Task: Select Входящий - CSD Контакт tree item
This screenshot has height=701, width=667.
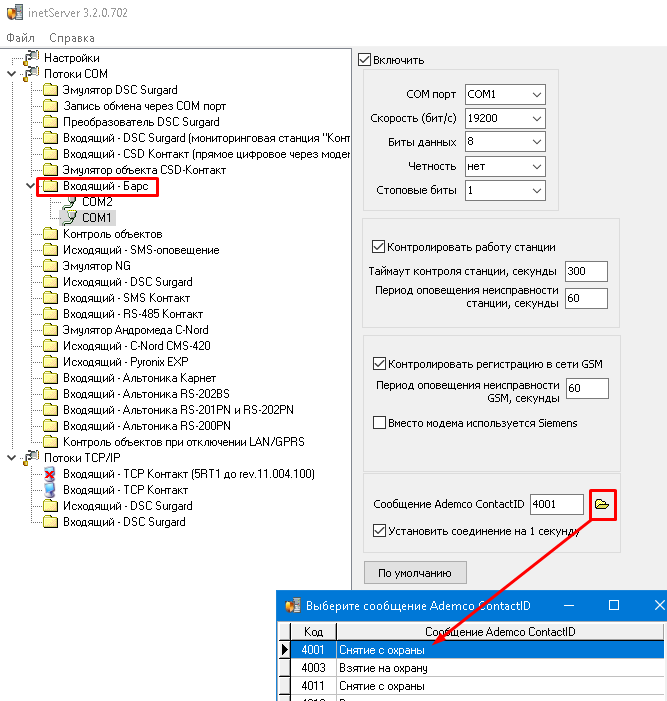Action: point(206,154)
